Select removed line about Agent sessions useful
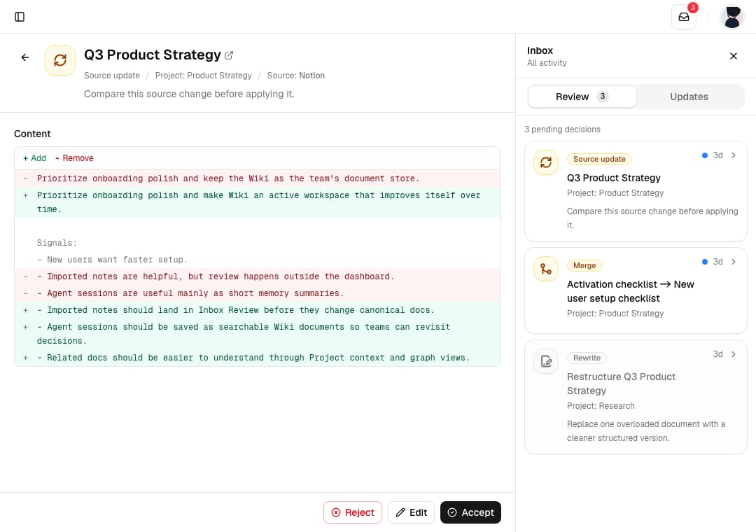756x532 pixels. click(258, 293)
